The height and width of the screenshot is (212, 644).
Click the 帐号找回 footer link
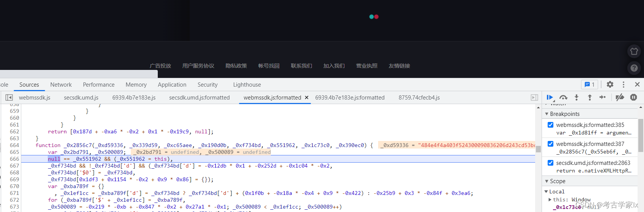point(269,66)
